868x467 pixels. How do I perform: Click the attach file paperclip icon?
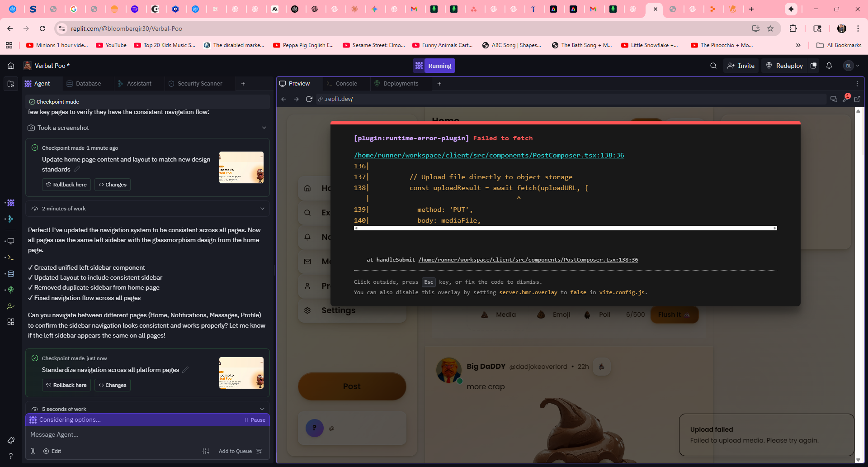33,451
